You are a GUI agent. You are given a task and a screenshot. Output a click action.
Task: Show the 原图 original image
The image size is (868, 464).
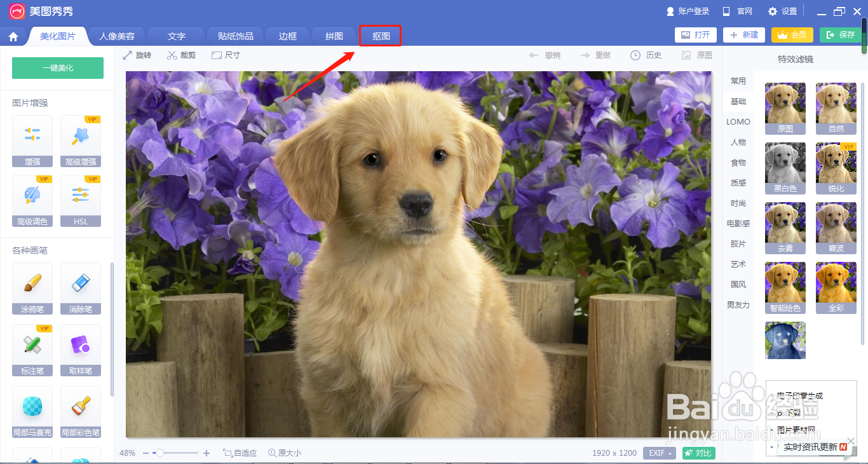[x=697, y=55]
